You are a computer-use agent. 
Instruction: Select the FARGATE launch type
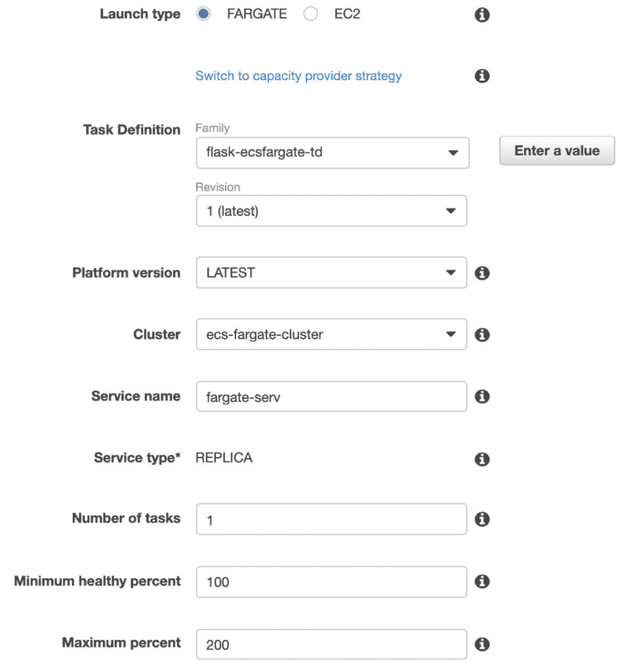point(203,14)
